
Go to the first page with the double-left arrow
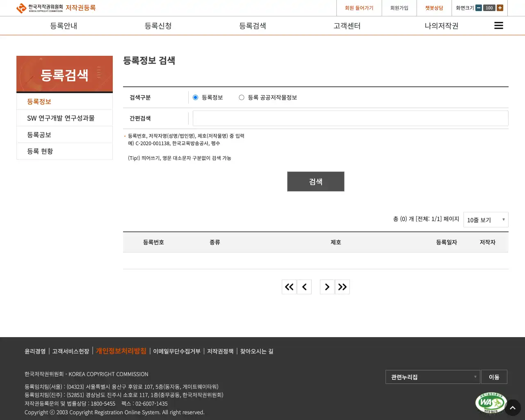289,287
